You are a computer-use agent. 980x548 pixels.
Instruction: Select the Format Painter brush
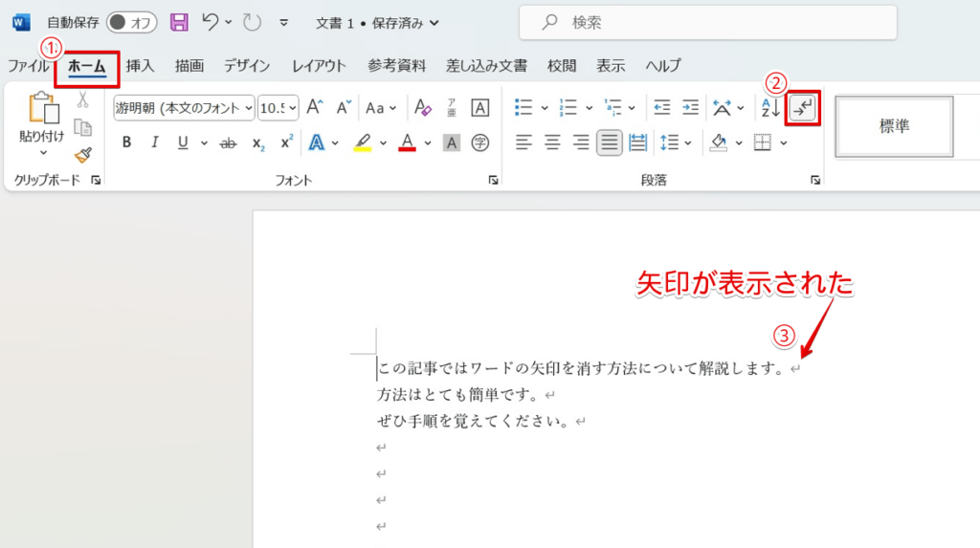(x=82, y=155)
